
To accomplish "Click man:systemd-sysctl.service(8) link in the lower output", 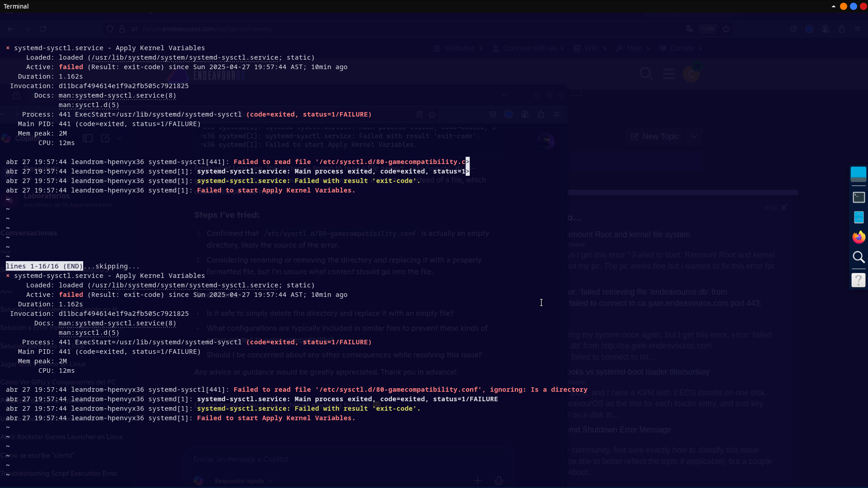I will [117, 323].
